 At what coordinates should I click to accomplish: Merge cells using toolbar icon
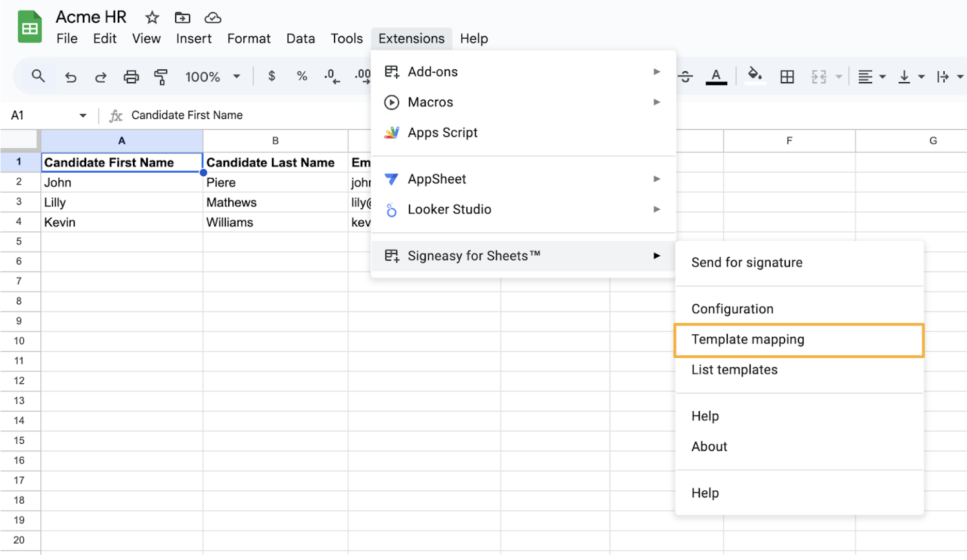coord(819,77)
